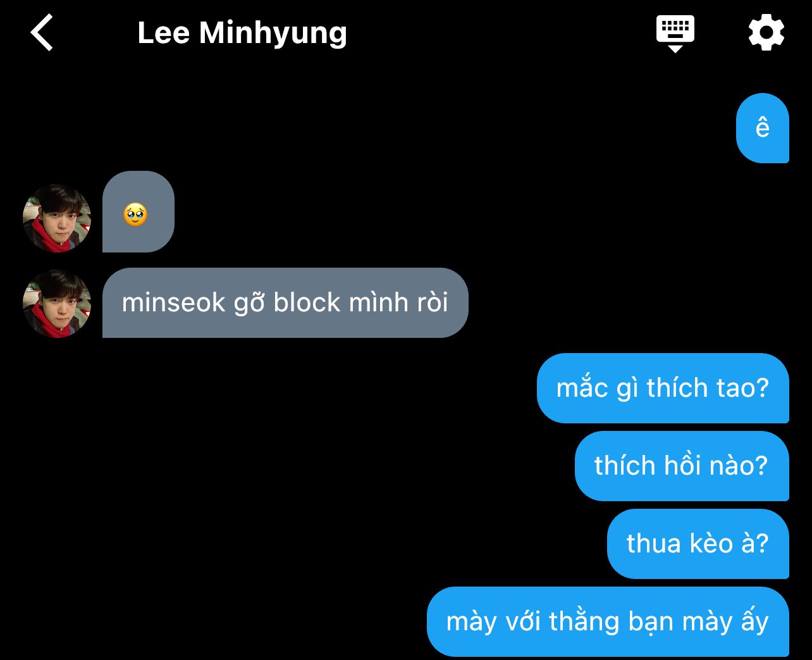
Task: Tap the avatar beside the "minseok gỡ block" message
Action: tap(57, 304)
